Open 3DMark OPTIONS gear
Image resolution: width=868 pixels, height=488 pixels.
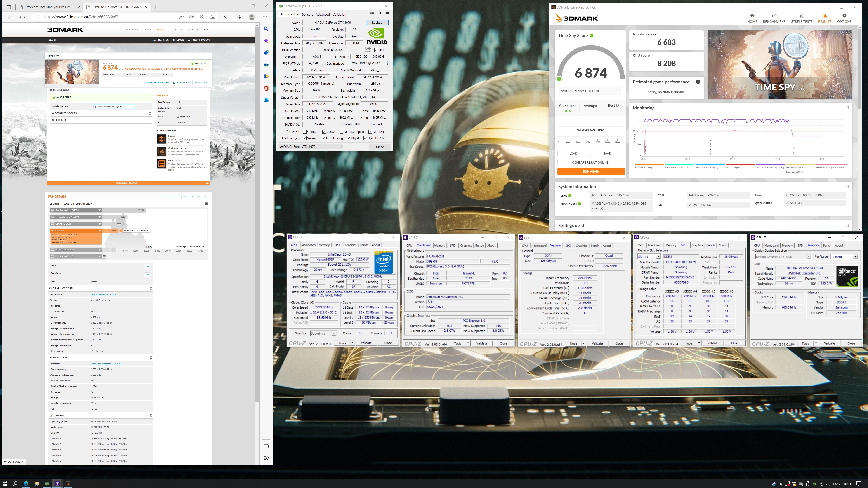click(844, 18)
